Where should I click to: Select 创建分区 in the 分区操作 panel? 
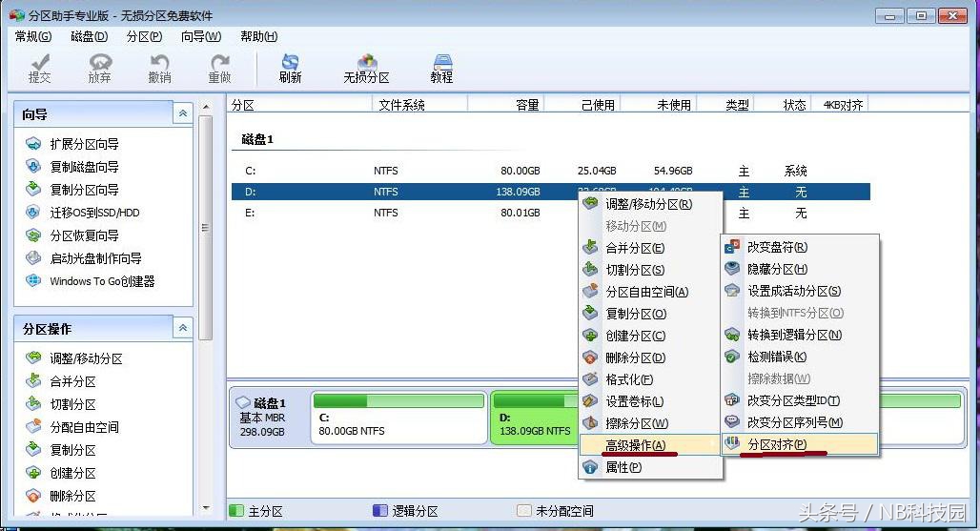(x=61, y=473)
